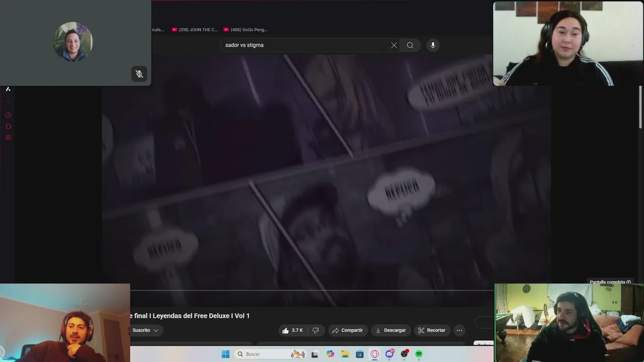The width and height of the screenshot is (644, 362).
Task: Open the Compartir share dialog
Action: coord(348,330)
